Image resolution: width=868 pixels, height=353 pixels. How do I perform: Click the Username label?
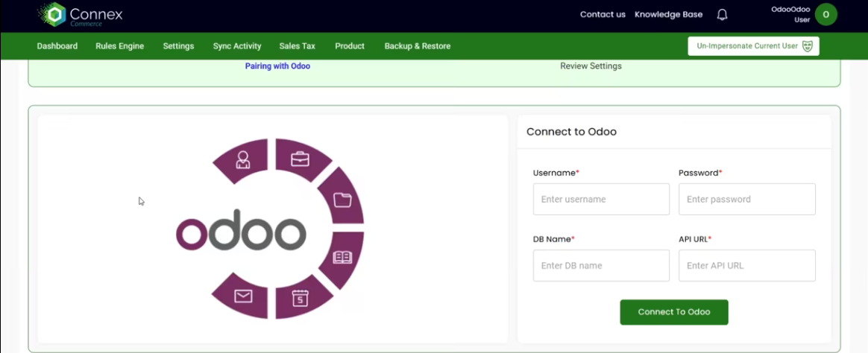point(556,173)
